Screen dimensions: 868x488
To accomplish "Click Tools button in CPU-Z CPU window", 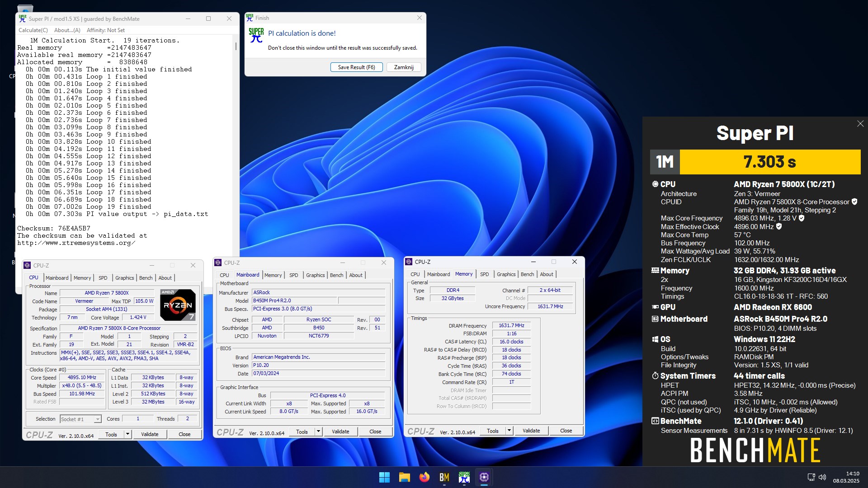I will [x=111, y=434].
